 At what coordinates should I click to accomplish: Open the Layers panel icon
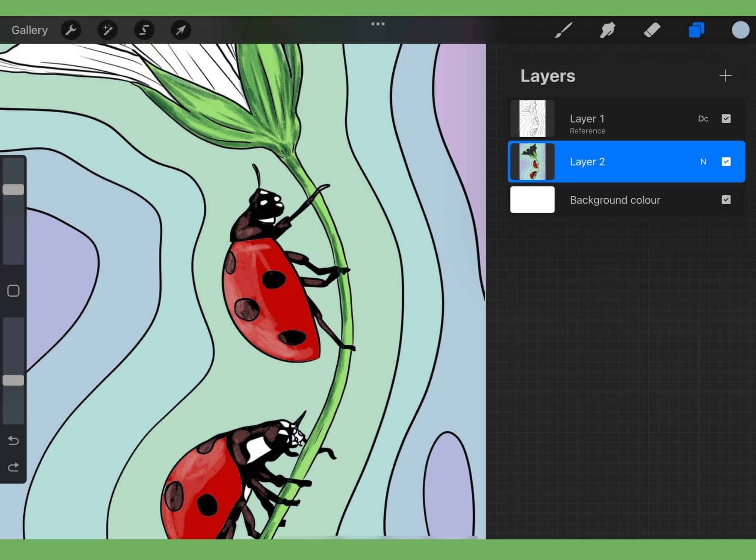coord(697,30)
